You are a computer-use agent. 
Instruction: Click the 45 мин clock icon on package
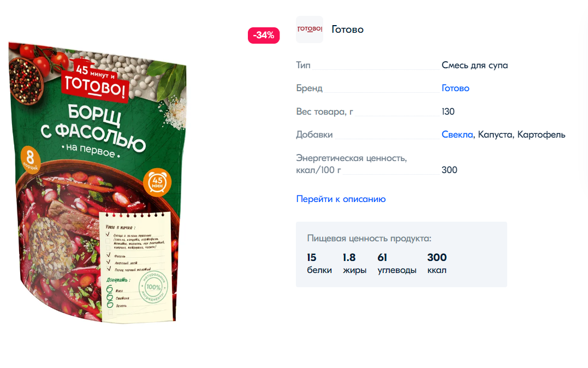(x=157, y=182)
